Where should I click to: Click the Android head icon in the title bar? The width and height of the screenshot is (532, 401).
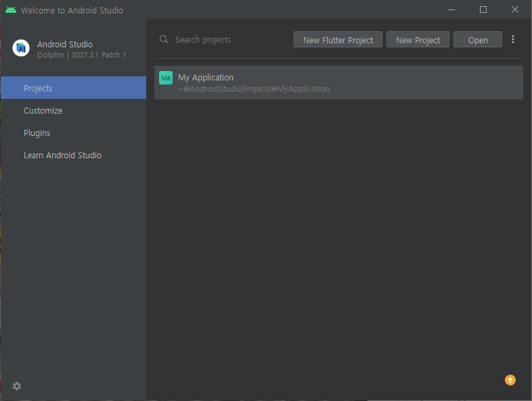coord(11,10)
